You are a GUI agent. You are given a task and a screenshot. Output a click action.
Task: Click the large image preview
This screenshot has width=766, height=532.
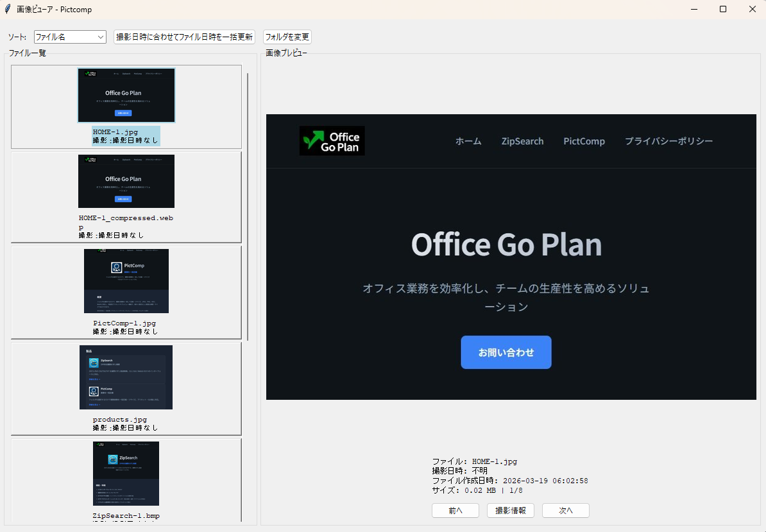pyautogui.click(x=511, y=257)
